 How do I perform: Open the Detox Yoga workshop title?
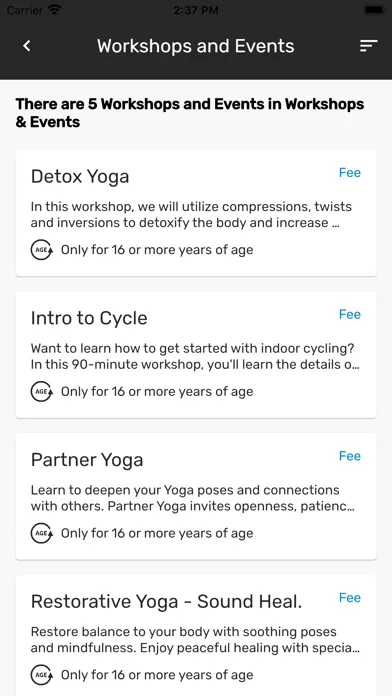pos(80,177)
